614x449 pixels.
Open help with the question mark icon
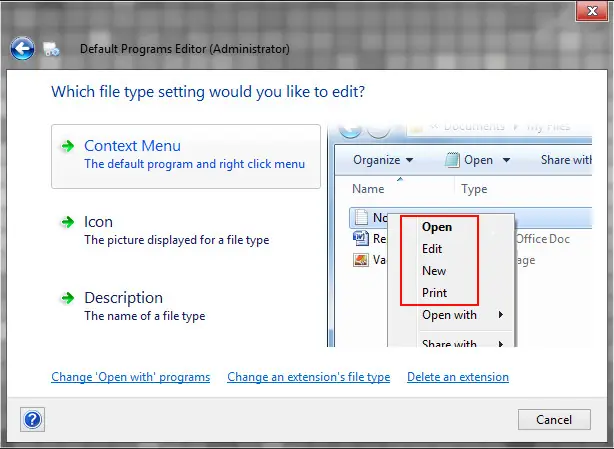[33, 420]
